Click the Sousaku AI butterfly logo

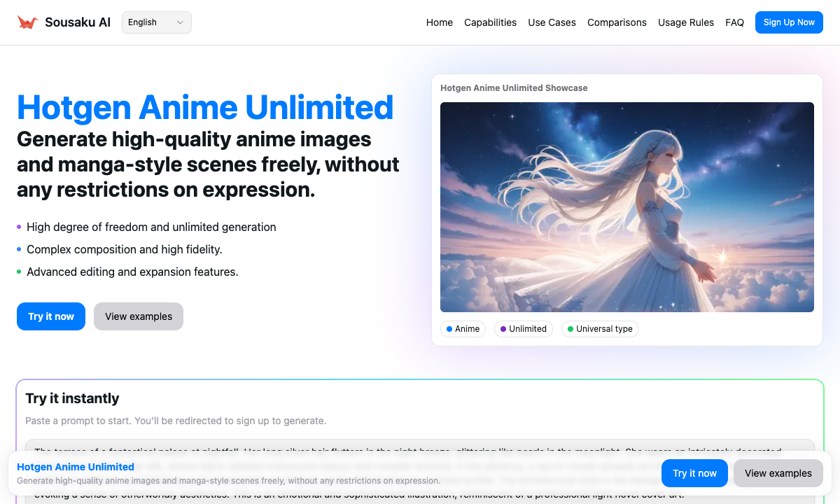coord(27,22)
